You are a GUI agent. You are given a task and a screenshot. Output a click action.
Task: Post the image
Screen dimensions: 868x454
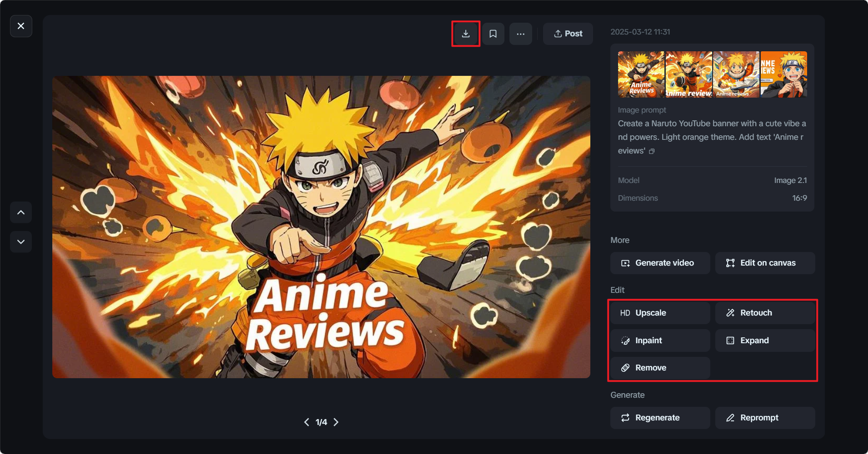[568, 34]
